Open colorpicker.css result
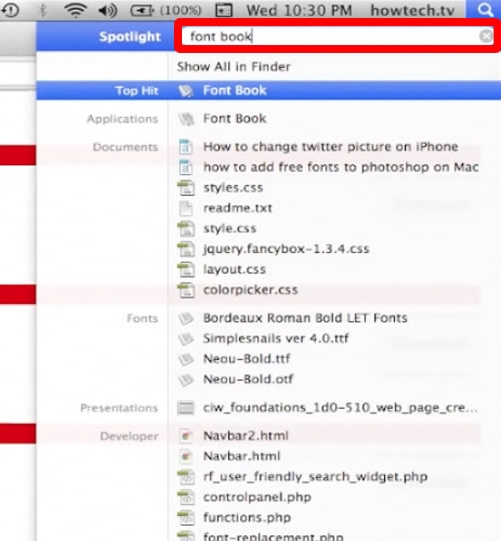Image resolution: width=501 pixels, height=541 pixels. 250,290
